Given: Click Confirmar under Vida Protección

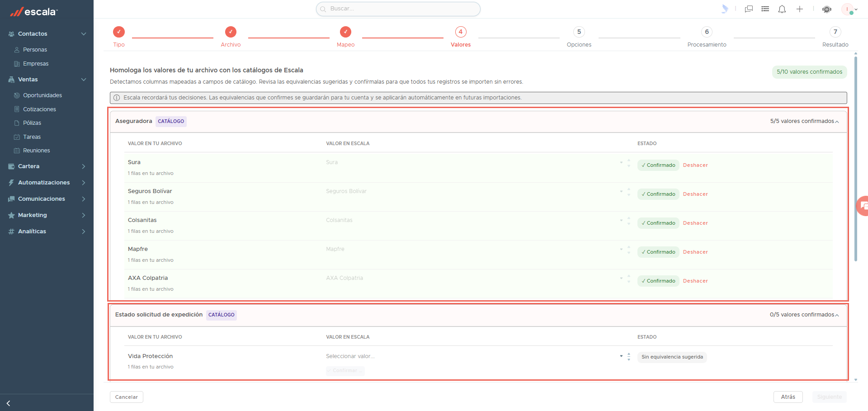Looking at the screenshot, I should point(345,371).
